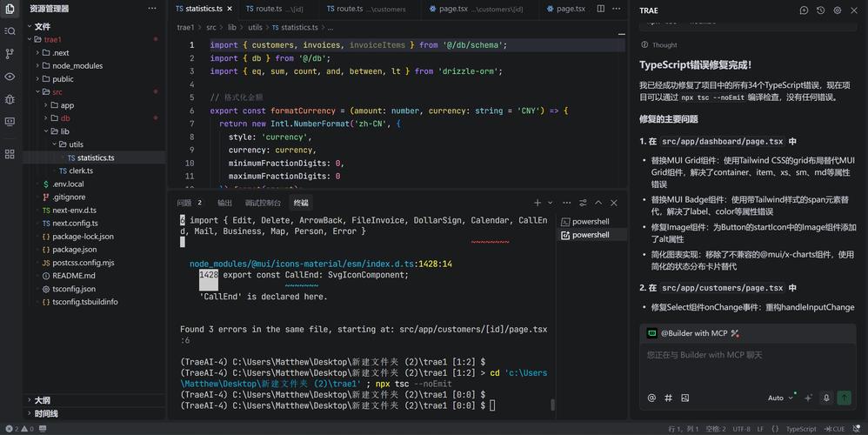Image resolution: width=868 pixels, height=435 pixels.
Task: Click the new terminal plus icon
Action: click(x=537, y=203)
